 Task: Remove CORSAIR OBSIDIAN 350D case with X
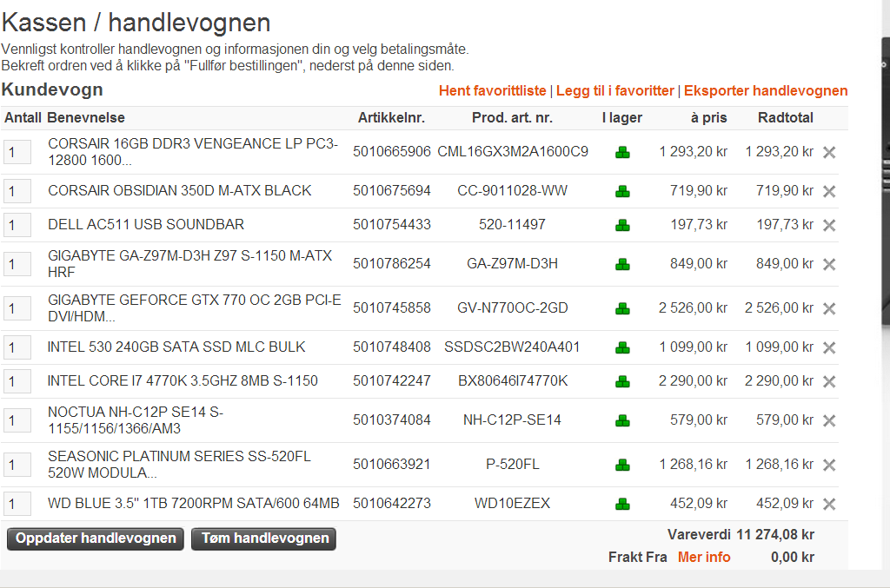(x=829, y=192)
